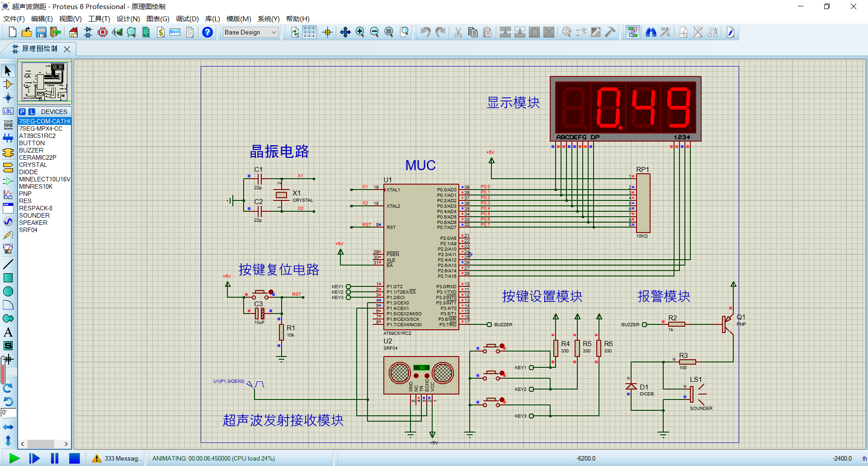Open Bill of Materials dollar icon
868x466 pixels.
pyautogui.click(x=160, y=32)
